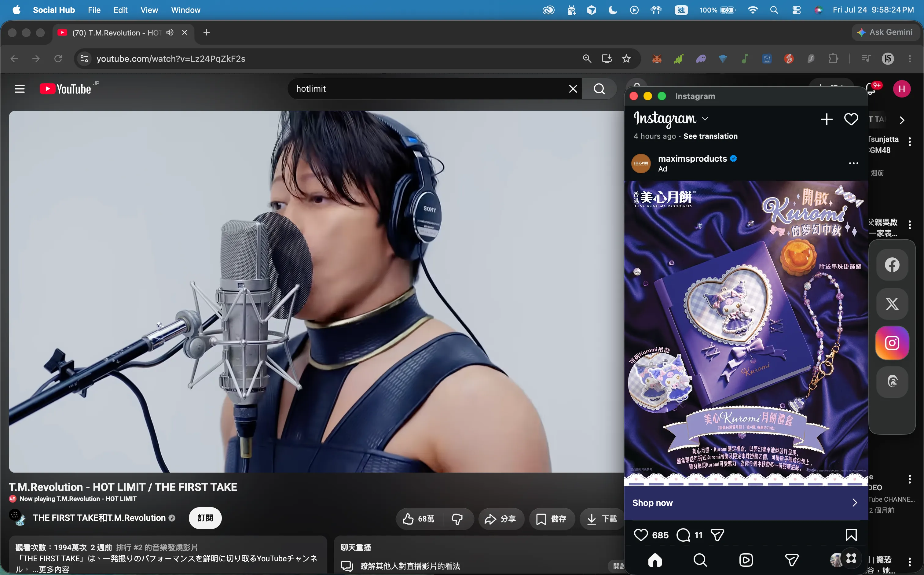This screenshot has height=575, width=924.
Task: Open Instagram Reels tab
Action: [746, 560]
